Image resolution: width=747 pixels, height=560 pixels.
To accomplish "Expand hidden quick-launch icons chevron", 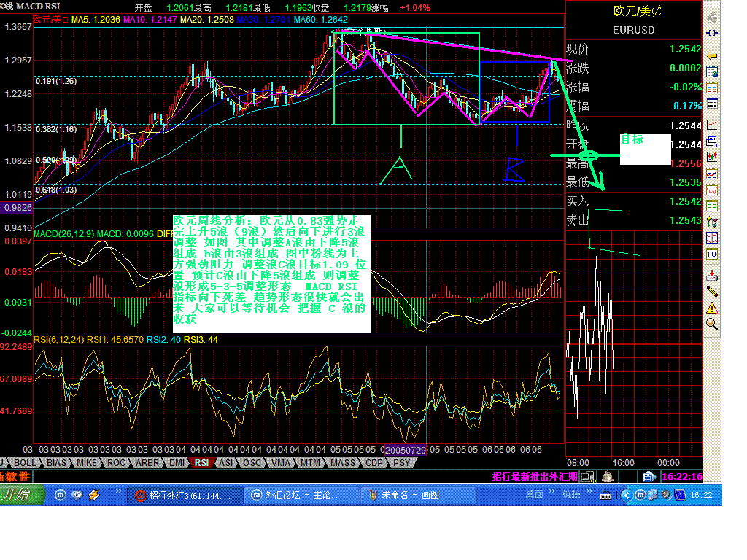I will point(118,491).
